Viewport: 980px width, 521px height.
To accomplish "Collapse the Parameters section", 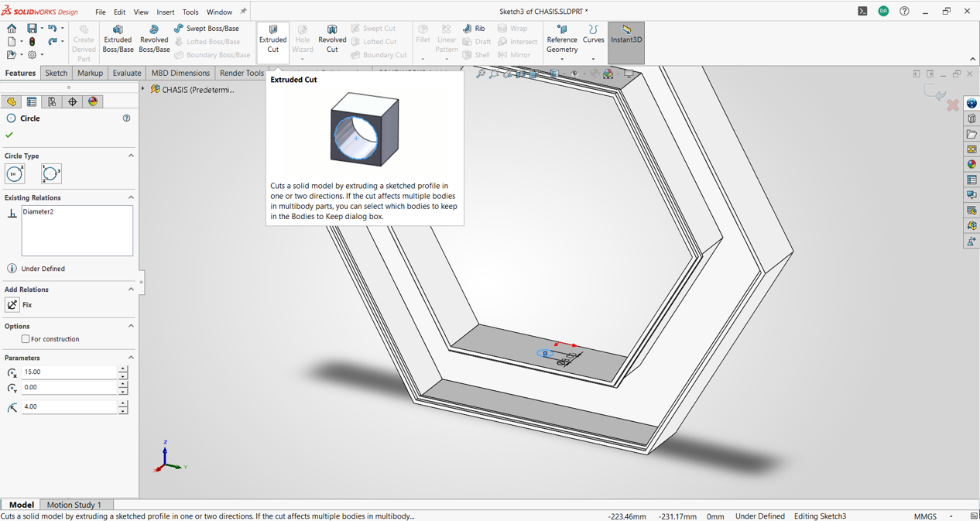I will 131,358.
